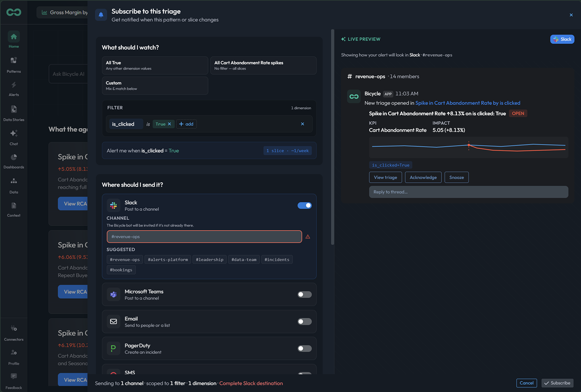The width and height of the screenshot is (581, 392).
Task: Click the 1 dimension label in filter
Action: (301, 108)
